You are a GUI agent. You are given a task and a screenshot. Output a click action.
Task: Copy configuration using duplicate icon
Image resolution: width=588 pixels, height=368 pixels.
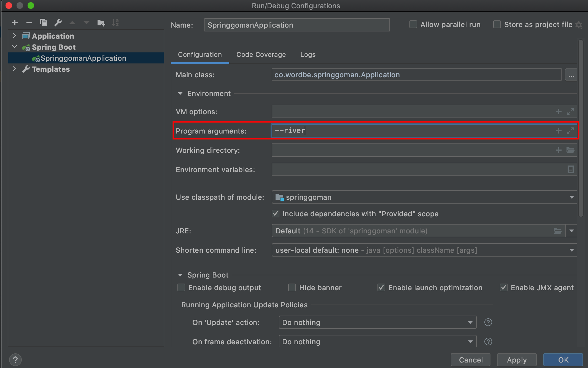(44, 23)
